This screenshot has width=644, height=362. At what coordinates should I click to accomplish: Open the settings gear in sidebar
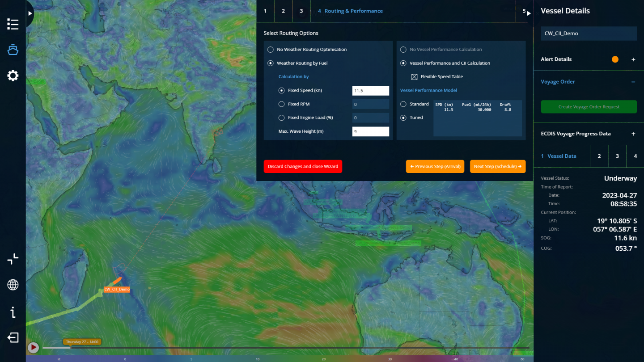tap(13, 75)
